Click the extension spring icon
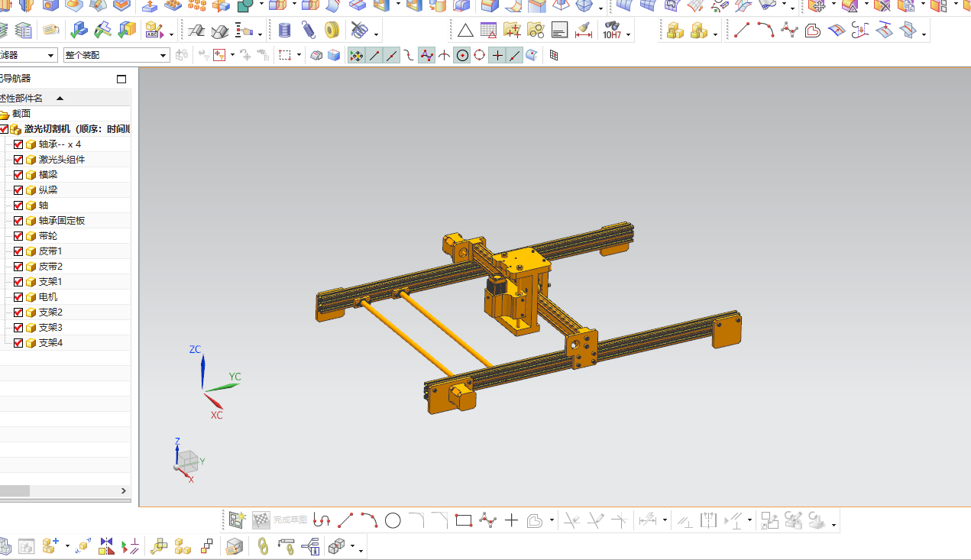 [x=309, y=31]
